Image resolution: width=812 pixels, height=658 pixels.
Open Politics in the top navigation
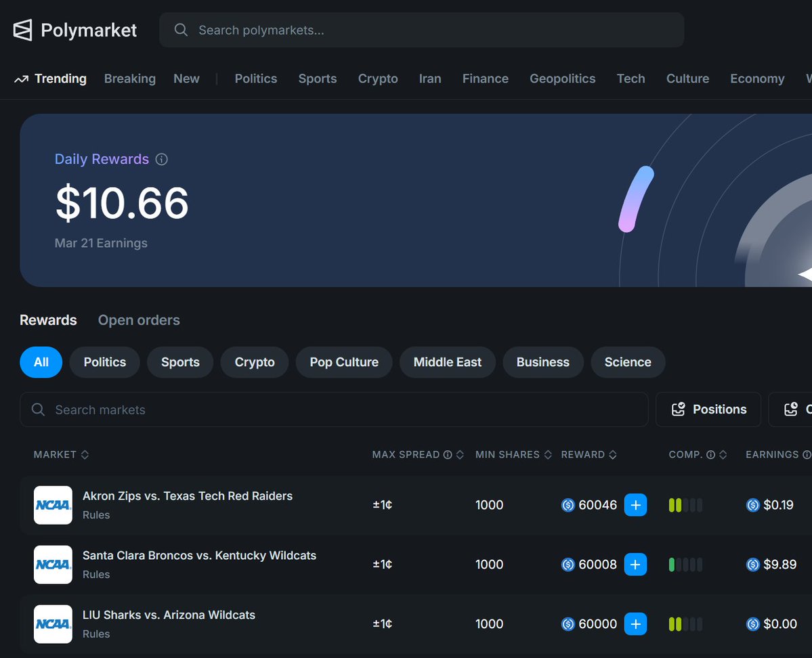[256, 79]
